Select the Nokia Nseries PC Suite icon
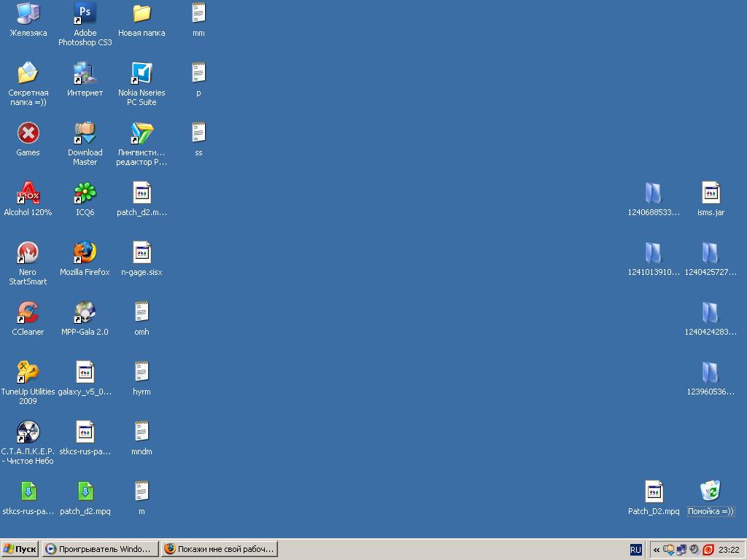Viewport: 747px width, 560px height. click(142, 74)
